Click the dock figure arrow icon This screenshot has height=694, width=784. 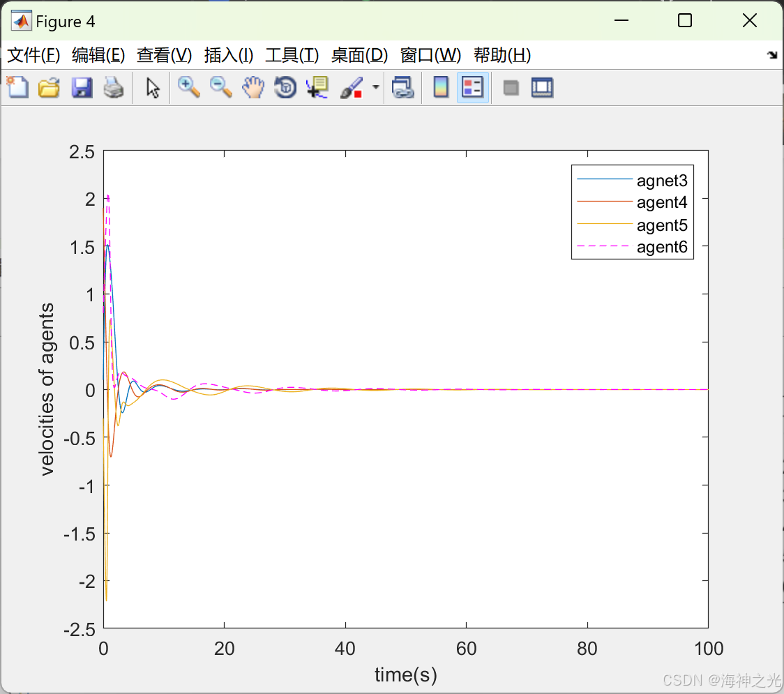772,54
